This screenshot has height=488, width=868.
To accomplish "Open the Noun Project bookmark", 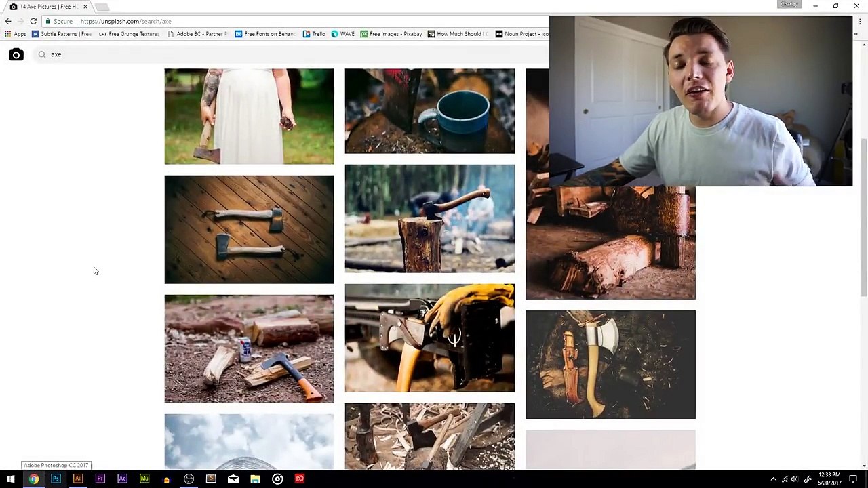I will [522, 34].
